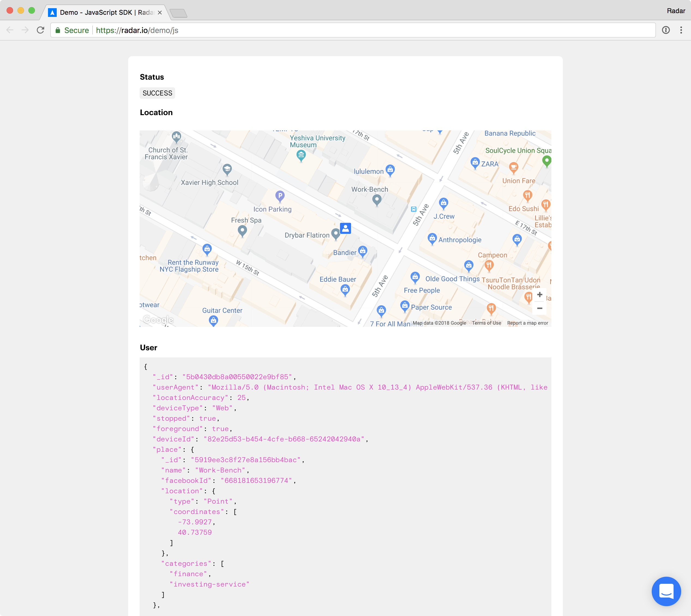Click the Banana Republic map label
Viewport: 691px width, 616px height.
point(510,133)
